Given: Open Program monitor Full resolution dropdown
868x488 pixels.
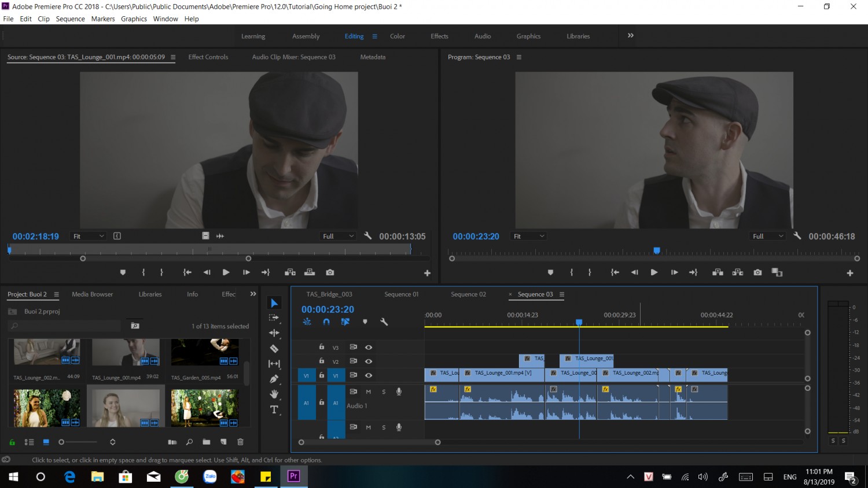Looking at the screenshot, I should coord(768,236).
